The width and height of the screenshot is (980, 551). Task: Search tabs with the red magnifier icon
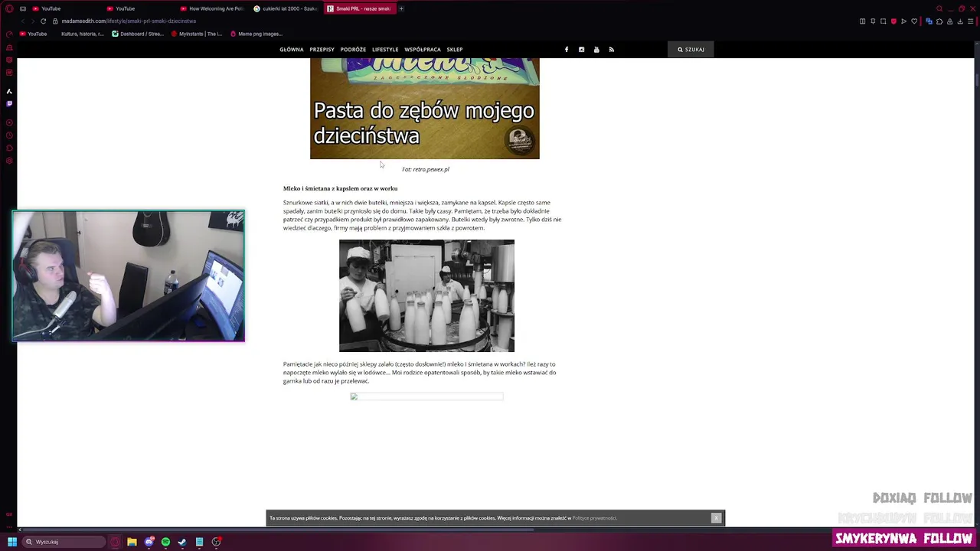pyautogui.click(x=939, y=8)
